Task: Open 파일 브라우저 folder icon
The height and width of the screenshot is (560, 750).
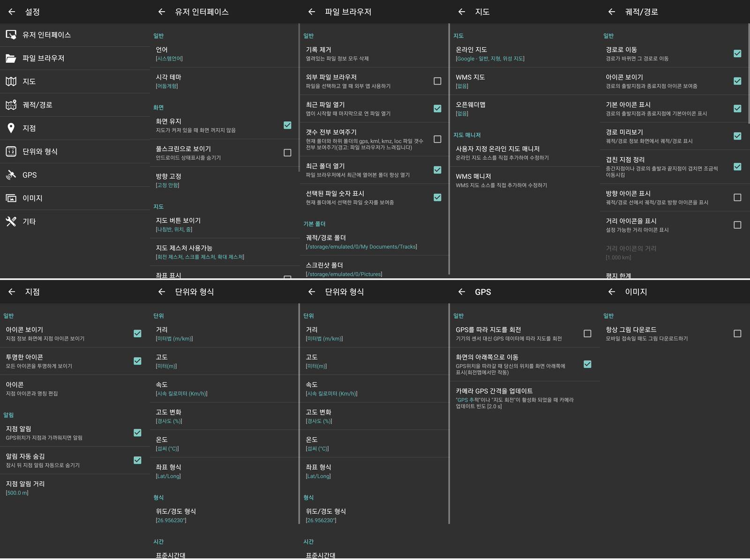Action: coord(11,58)
